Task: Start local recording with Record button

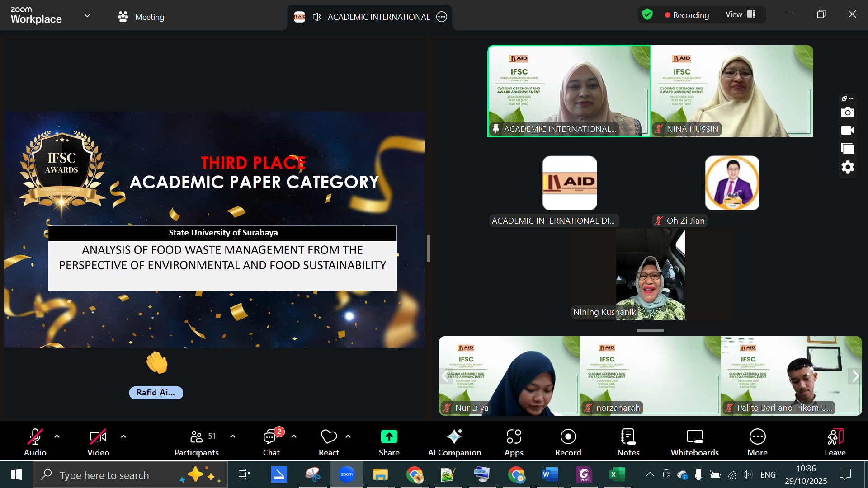Action: (x=568, y=442)
